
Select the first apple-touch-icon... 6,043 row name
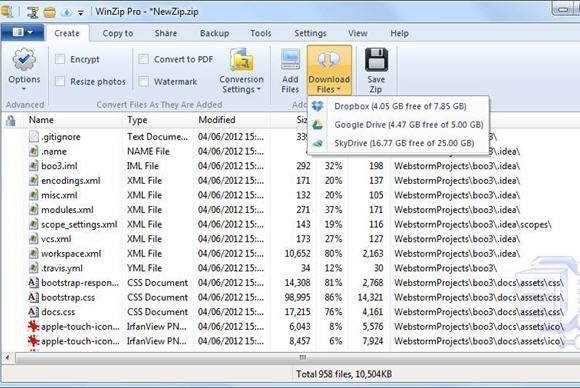tap(80, 327)
